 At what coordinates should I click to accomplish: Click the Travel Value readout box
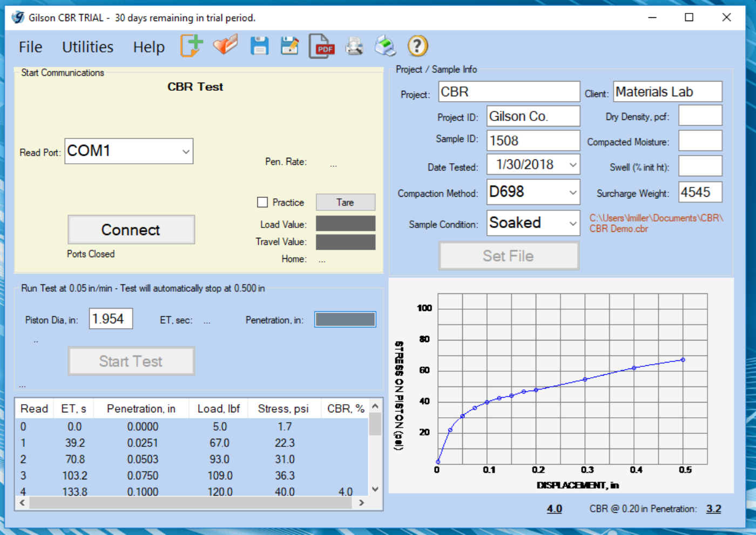tap(346, 242)
